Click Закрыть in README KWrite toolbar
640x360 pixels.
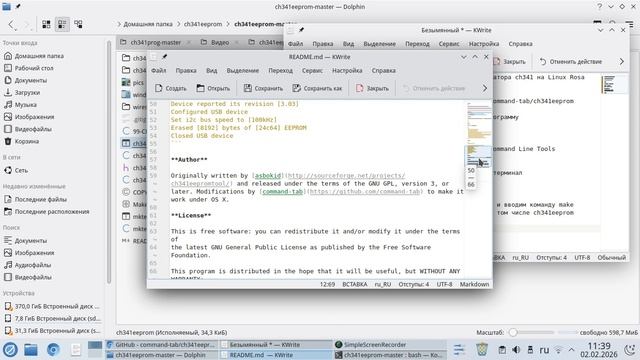(372, 88)
